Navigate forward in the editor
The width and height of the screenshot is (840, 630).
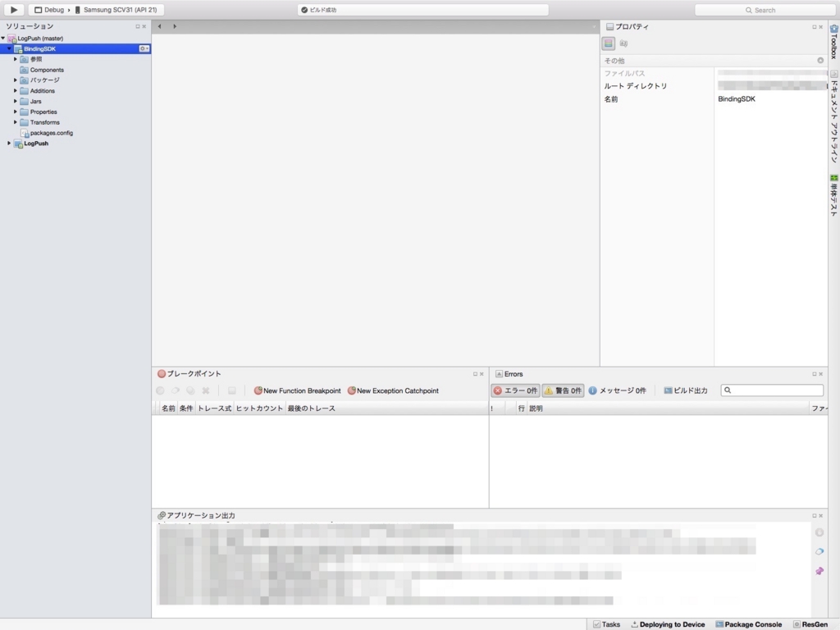point(174,26)
